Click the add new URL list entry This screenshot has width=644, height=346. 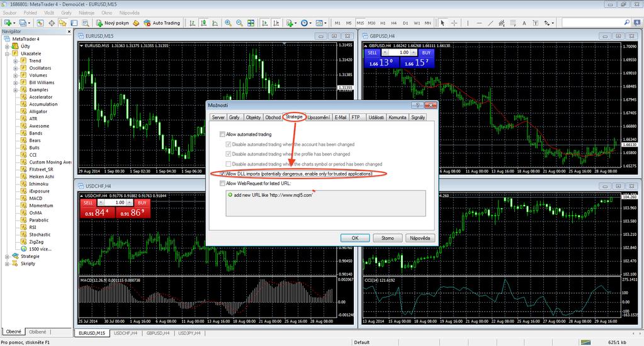pos(270,195)
